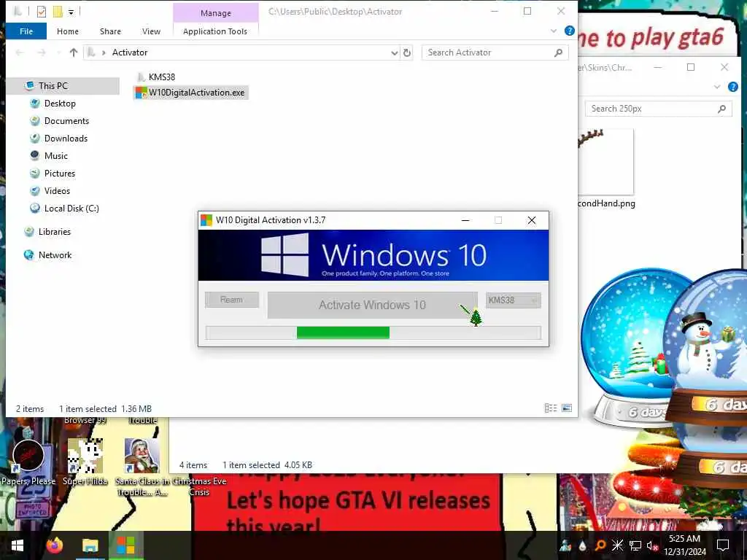The image size is (747, 560).
Task: Open Documents in navigation pane
Action: (x=66, y=121)
